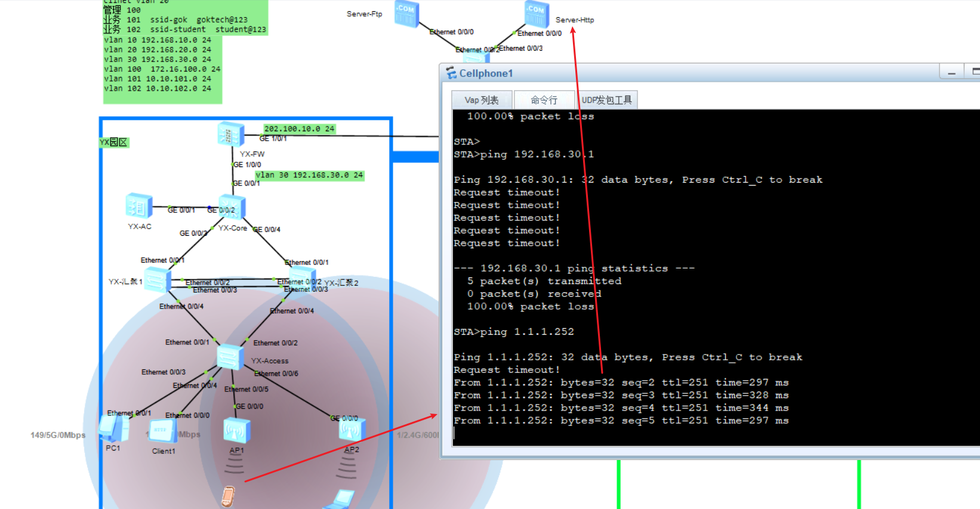The width and height of the screenshot is (980, 509).
Task: Click the GE 1/0/1 port label on YX-FW
Action: coord(273,138)
